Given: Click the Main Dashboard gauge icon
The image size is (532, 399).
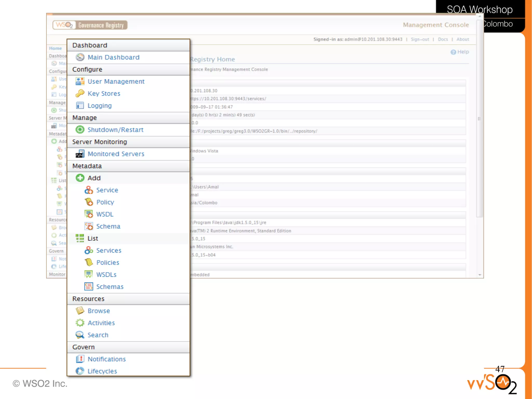Looking at the screenshot, I should click(x=80, y=57).
